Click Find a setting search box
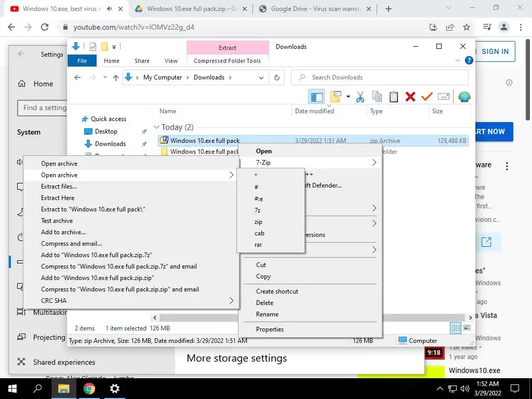Screen dimensions: 532x399 pyautogui.click(x=42, y=108)
